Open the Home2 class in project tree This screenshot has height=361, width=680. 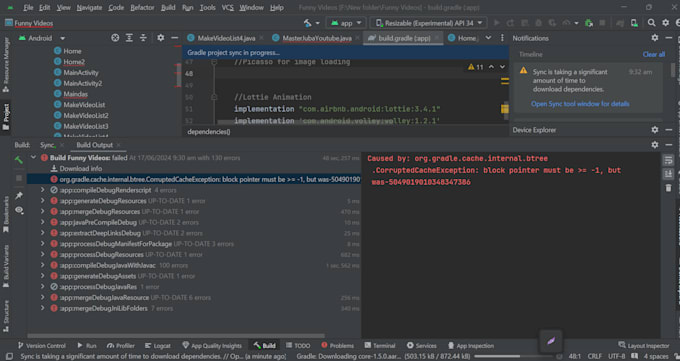coord(74,62)
